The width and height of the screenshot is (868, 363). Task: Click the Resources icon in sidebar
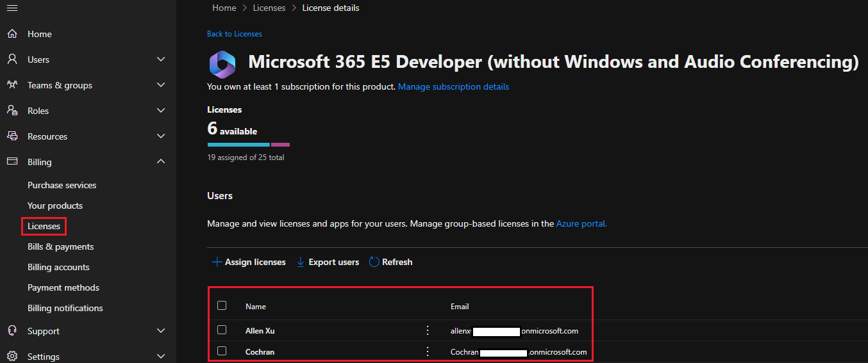click(12, 136)
